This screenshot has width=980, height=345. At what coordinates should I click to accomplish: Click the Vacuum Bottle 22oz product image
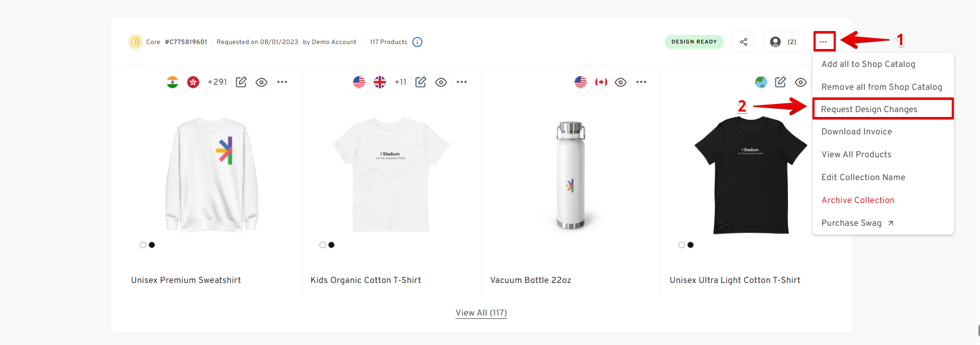570,175
